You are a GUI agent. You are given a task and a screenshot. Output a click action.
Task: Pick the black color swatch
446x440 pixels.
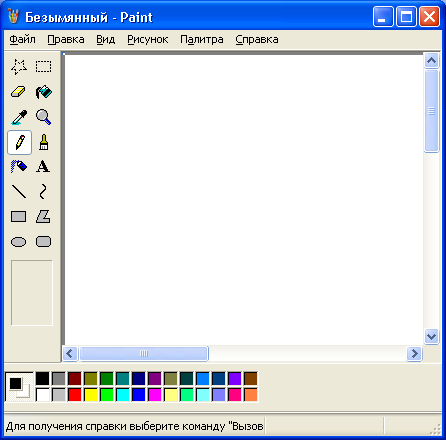42,379
